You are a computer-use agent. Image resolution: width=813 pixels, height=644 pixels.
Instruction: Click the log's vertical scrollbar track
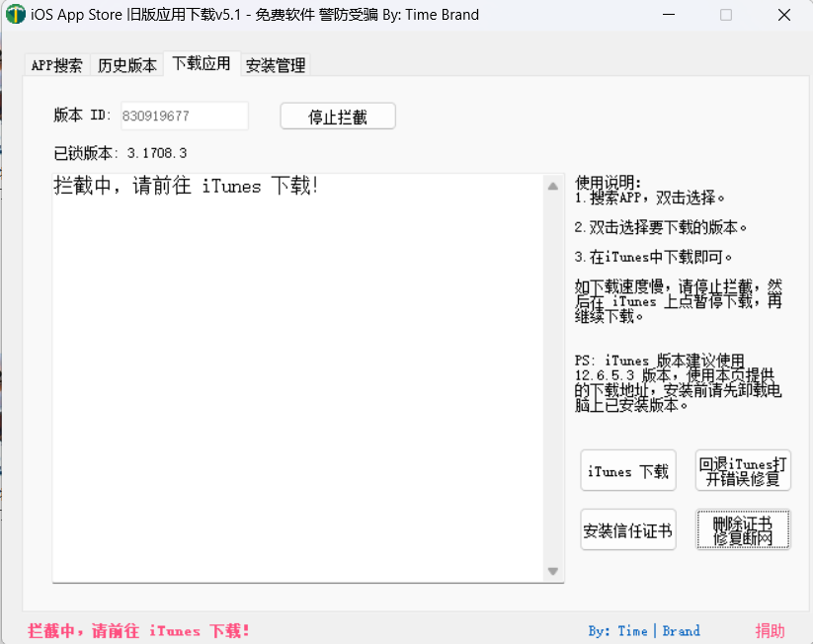[553, 375]
